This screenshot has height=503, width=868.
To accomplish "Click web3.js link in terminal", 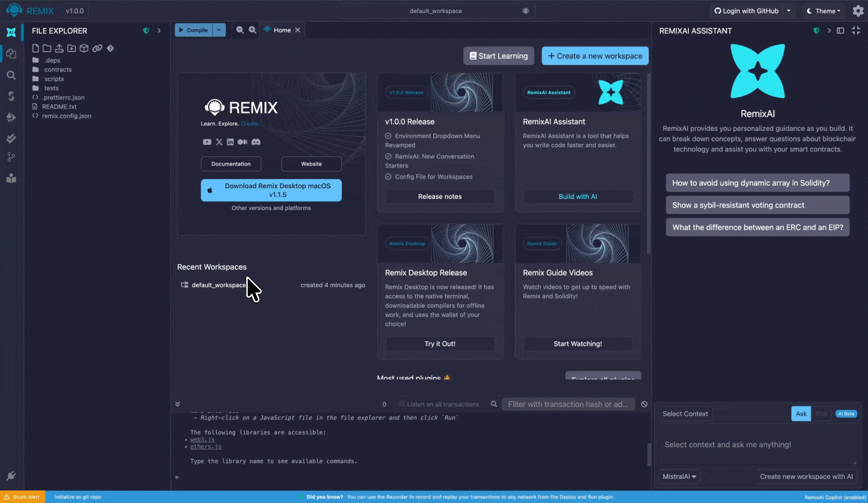I will (202, 439).
